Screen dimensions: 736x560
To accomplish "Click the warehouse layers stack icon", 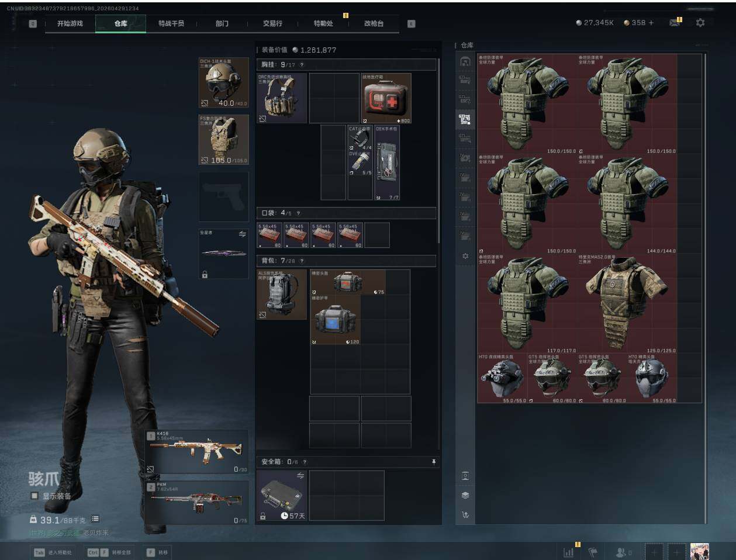I will (465, 495).
